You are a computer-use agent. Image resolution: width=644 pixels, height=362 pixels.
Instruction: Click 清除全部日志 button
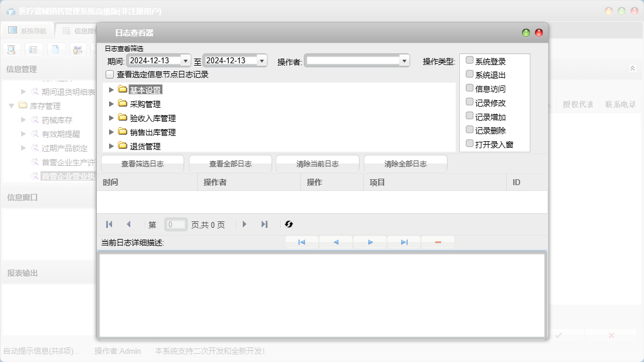click(x=405, y=163)
